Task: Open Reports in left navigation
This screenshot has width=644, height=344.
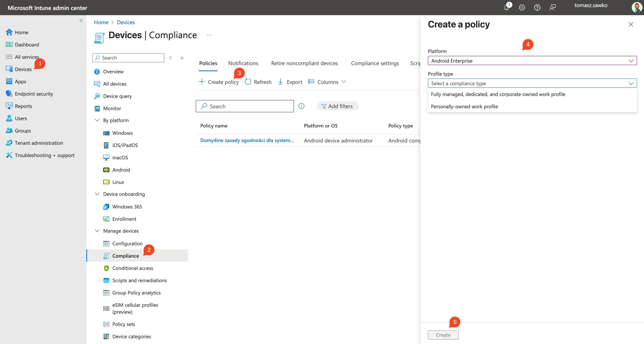Action: point(23,106)
